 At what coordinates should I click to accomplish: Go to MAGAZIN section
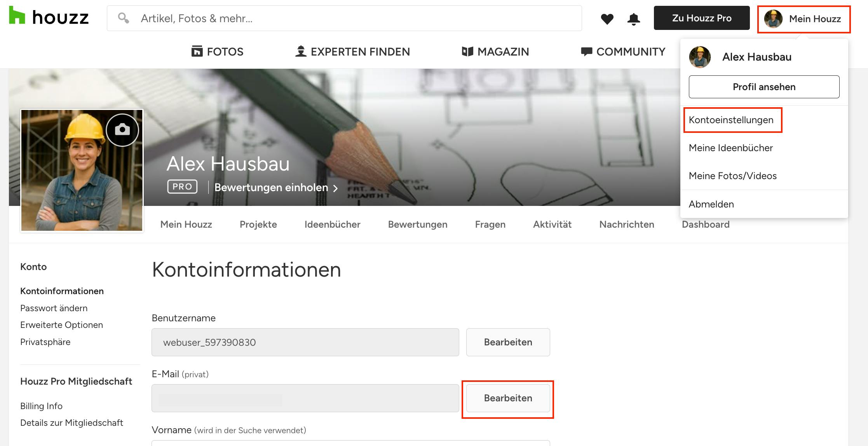[x=495, y=51]
